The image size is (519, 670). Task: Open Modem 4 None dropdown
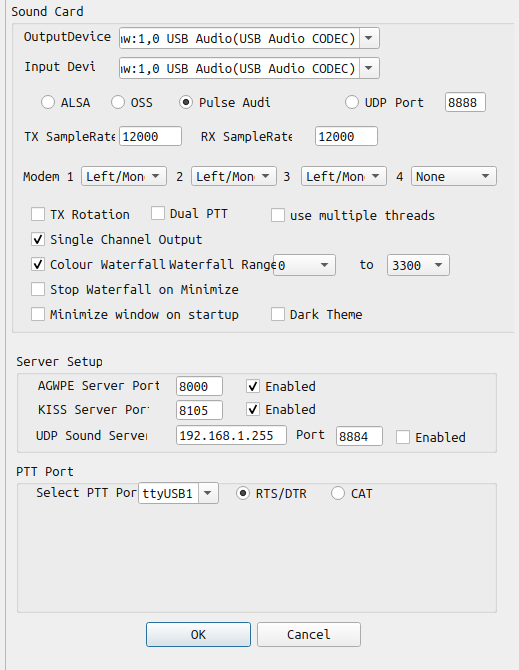454,176
